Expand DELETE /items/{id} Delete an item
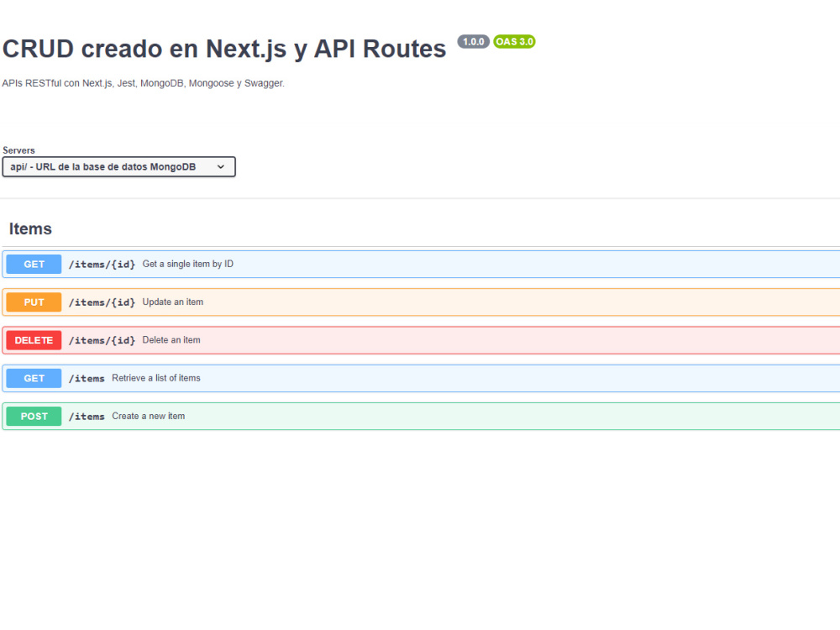 pyautogui.click(x=421, y=340)
